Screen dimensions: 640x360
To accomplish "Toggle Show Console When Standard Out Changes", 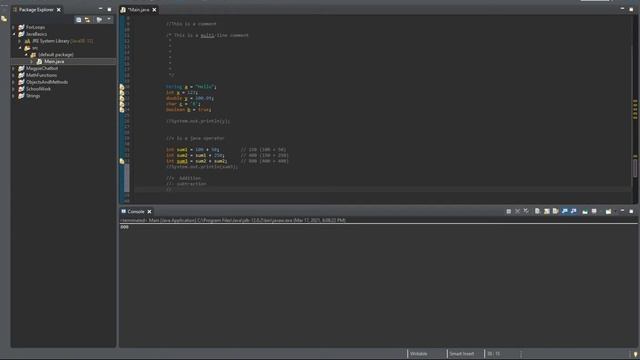I will tap(564, 211).
